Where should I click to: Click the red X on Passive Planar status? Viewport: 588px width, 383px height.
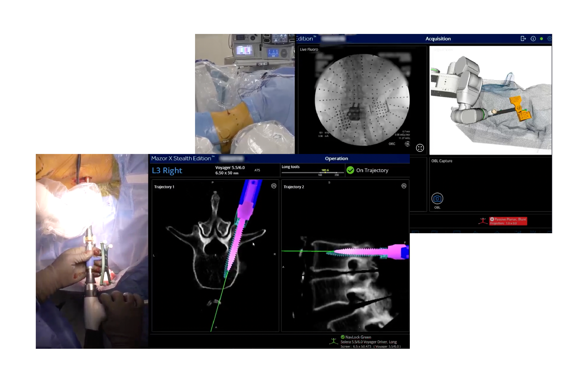point(492,219)
